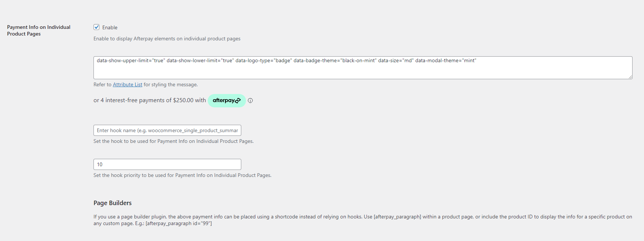Viewport: 644px width, 241px height.
Task: Click the 'Enable to display Afterpay elements' description
Action: pos(167,39)
